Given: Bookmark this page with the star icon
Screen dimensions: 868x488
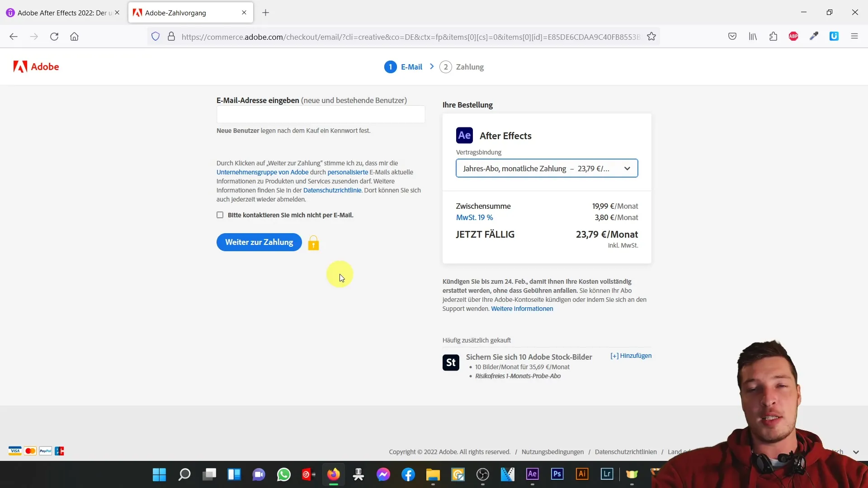Looking at the screenshot, I should [651, 37].
